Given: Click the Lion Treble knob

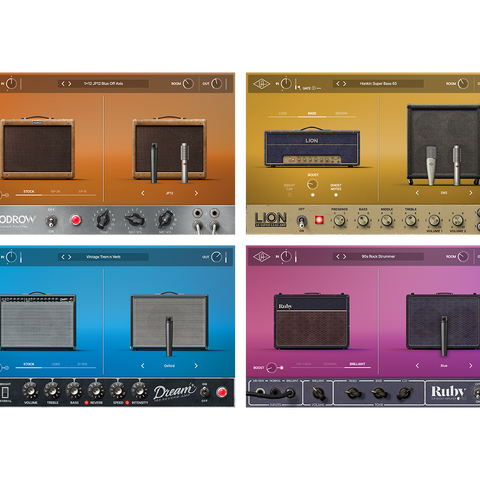Looking at the screenshot, I should pyautogui.click(x=410, y=220).
